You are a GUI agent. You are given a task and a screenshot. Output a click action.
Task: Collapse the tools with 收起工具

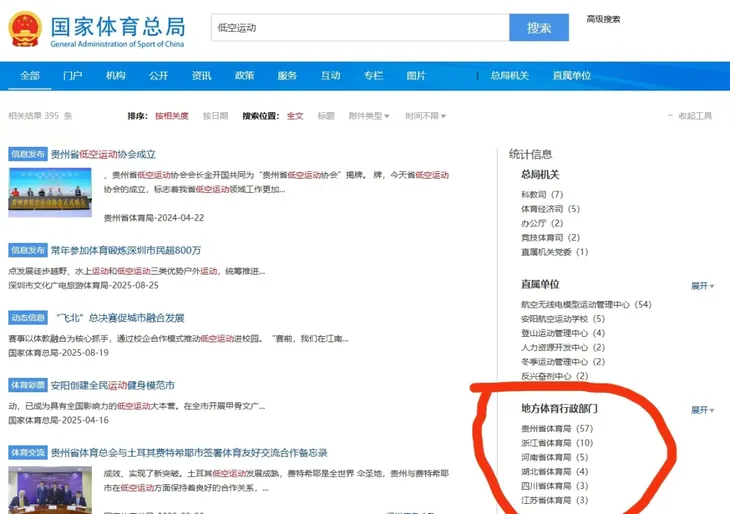tap(689, 116)
